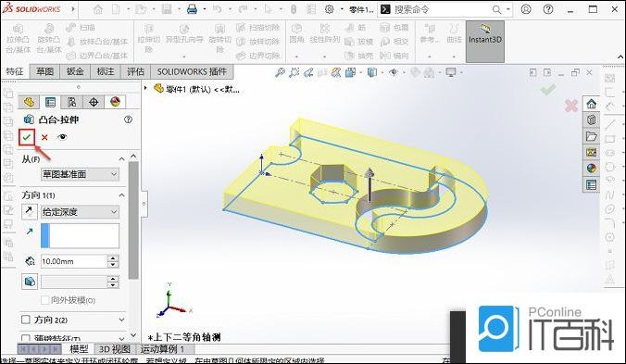
Task: Open SOLIDWORKS Resources home pane icon
Action: (x=591, y=104)
